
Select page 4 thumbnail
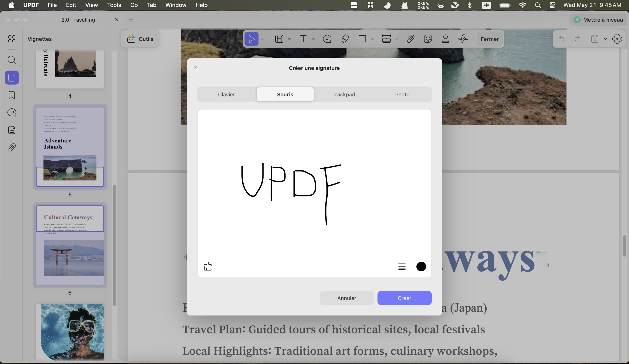70,69
